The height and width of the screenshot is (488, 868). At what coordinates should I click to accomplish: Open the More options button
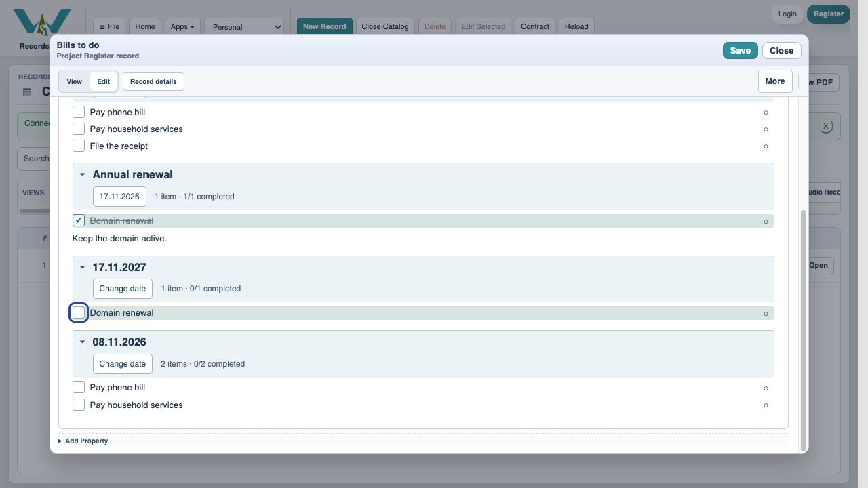pyautogui.click(x=775, y=81)
